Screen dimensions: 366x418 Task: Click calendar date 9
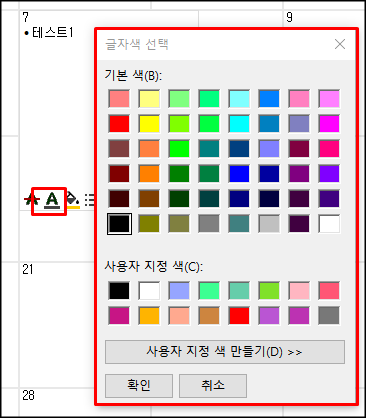coord(289,17)
